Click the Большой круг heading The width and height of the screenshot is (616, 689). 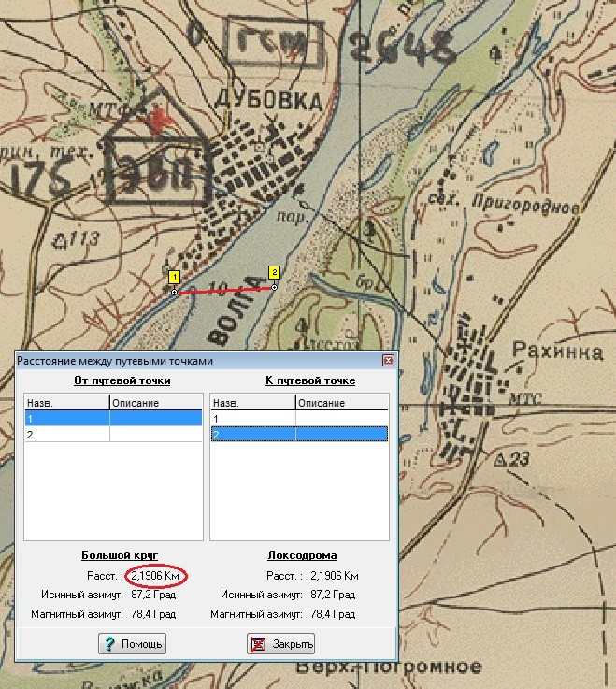(x=120, y=555)
